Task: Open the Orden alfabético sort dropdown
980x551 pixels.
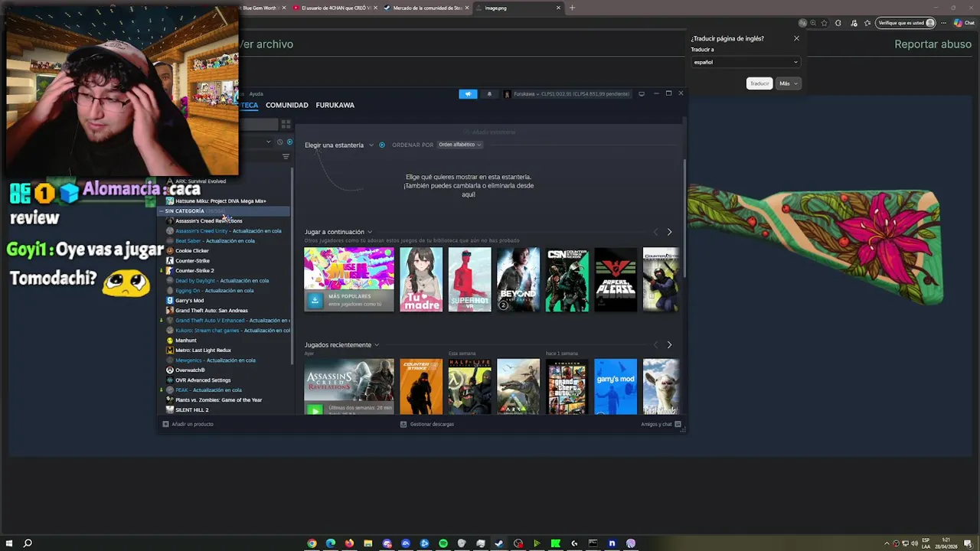Action: (459, 145)
